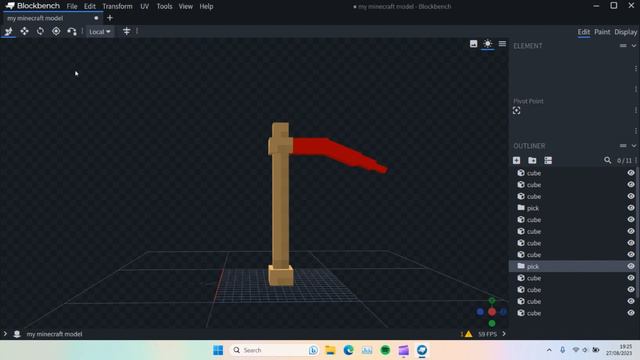Click the 0 / 11 selection counter

pyautogui.click(x=624, y=160)
